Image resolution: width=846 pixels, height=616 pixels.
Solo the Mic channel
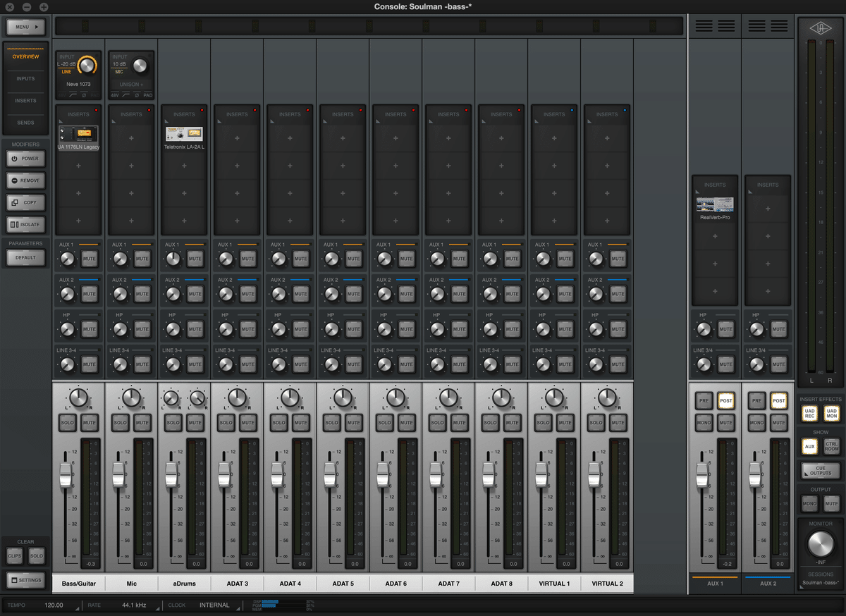[120, 423]
